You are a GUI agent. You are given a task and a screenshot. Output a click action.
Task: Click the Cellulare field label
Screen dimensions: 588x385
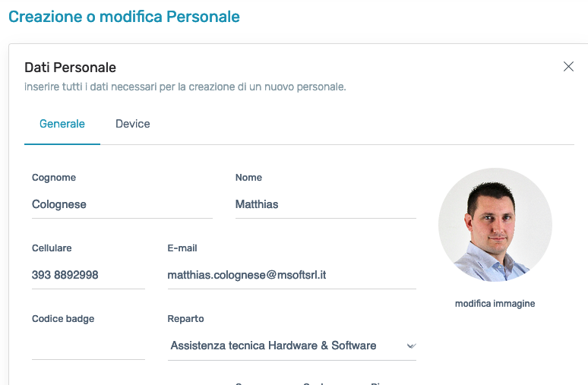(x=52, y=248)
